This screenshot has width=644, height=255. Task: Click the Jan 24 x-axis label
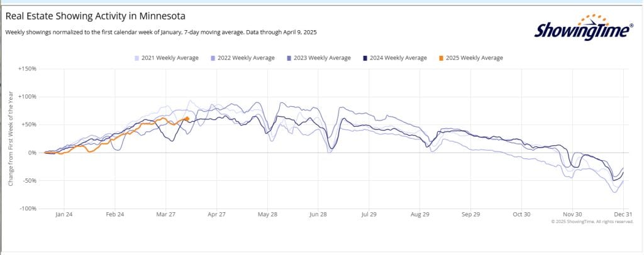coord(64,215)
